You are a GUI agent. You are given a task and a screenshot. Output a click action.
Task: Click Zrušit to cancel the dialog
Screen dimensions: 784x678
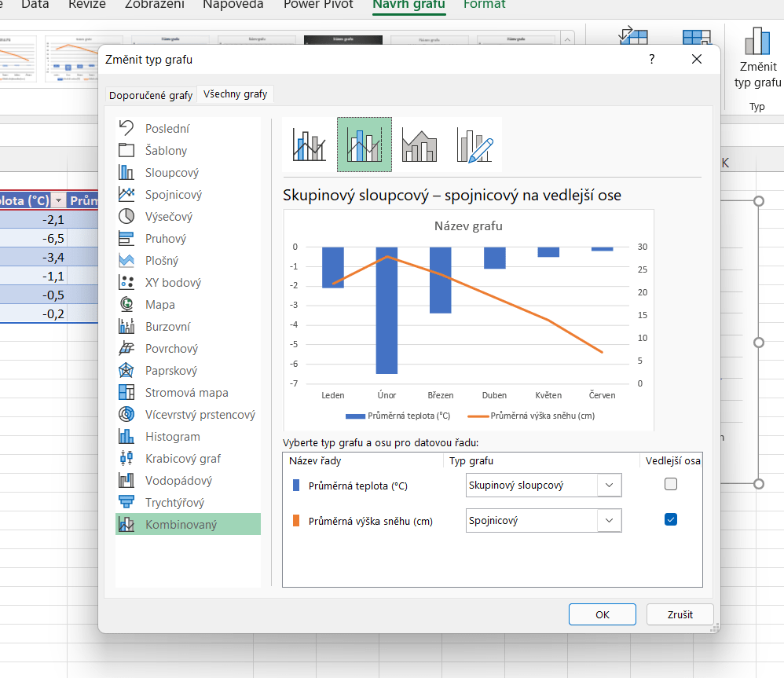(680, 614)
